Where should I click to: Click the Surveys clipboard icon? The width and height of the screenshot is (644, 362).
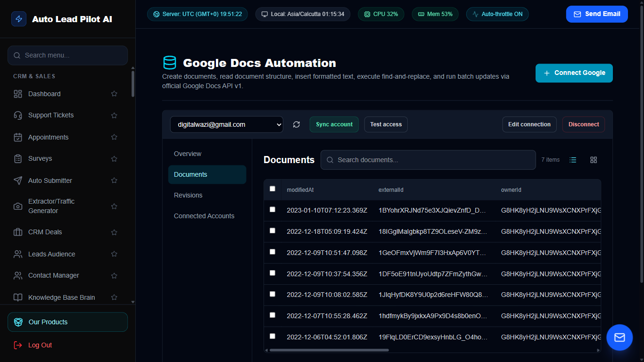click(x=18, y=158)
